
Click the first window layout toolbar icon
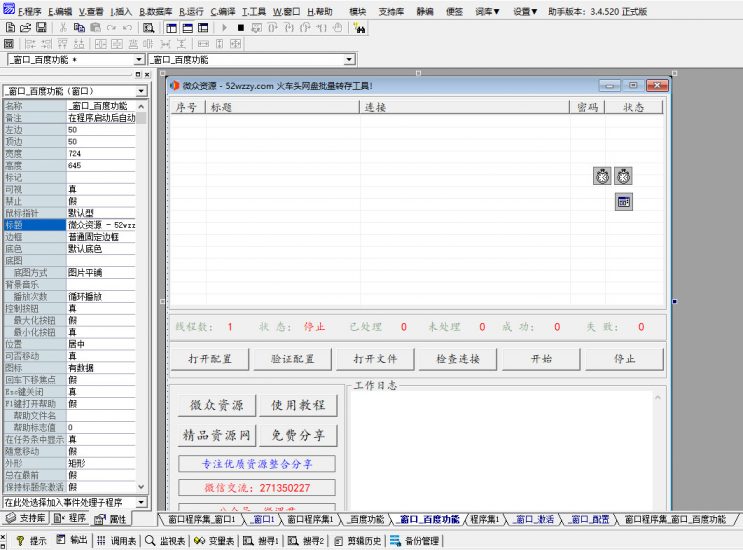172,28
